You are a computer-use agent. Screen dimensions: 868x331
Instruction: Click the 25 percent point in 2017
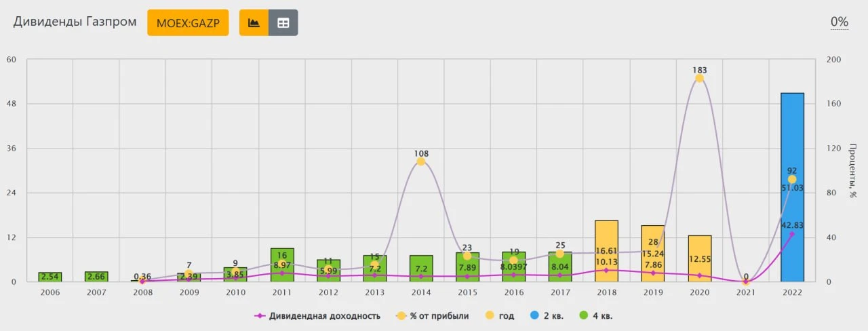(x=559, y=254)
